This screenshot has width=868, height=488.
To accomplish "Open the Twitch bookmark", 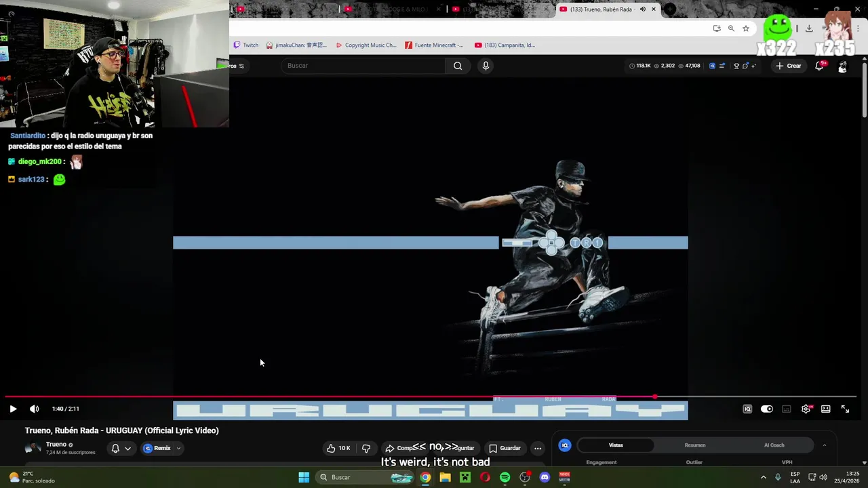I will 246,45.
